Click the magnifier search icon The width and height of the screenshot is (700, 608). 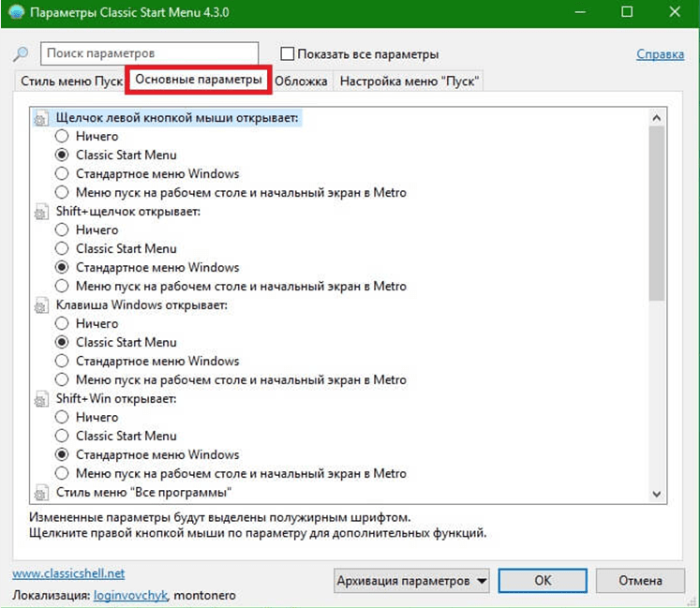[x=21, y=54]
